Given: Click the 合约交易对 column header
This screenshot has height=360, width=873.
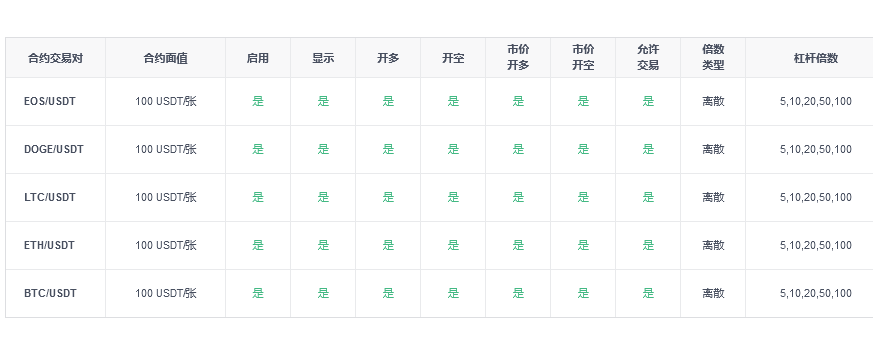Looking at the screenshot, I should [x=55, y=58].
